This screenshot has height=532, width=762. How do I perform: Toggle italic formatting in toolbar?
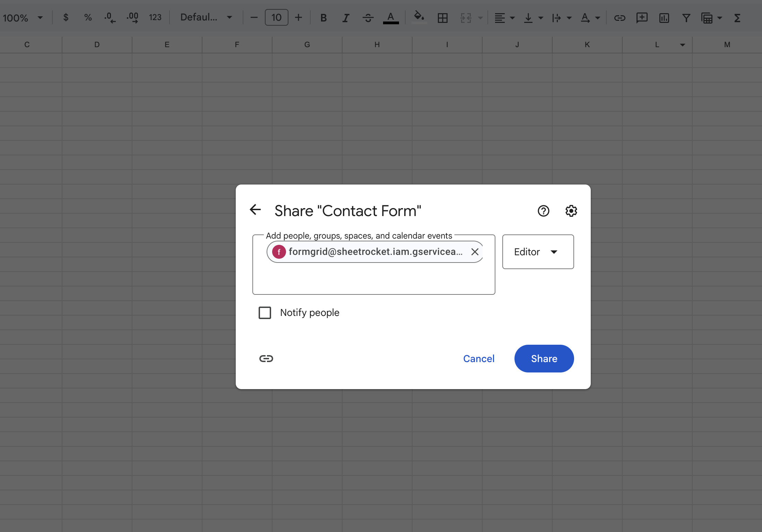pyautogui.click(x=345, y=18)
